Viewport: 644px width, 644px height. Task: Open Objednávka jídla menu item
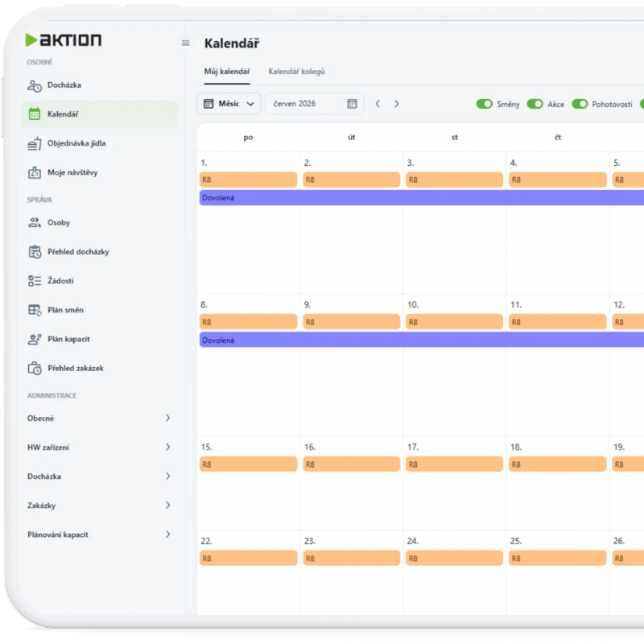99,143
